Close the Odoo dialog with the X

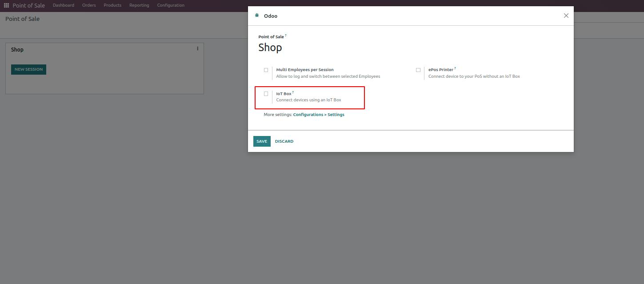point(566,16)
